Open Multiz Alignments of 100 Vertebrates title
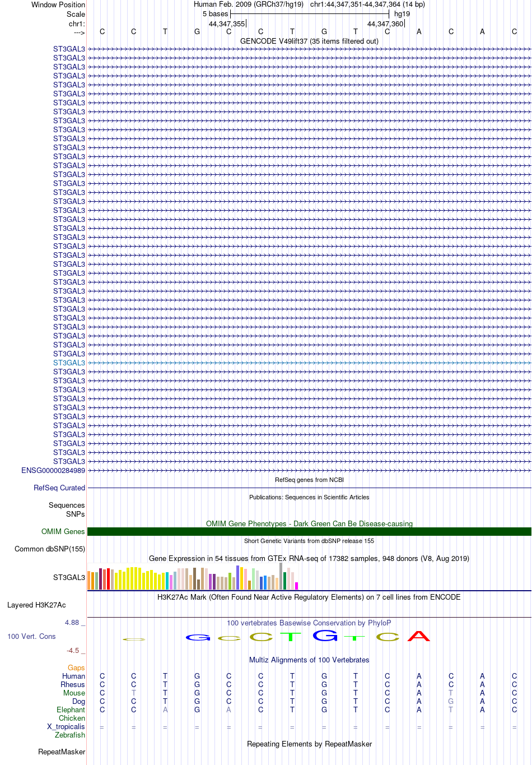 pos(309,660)
